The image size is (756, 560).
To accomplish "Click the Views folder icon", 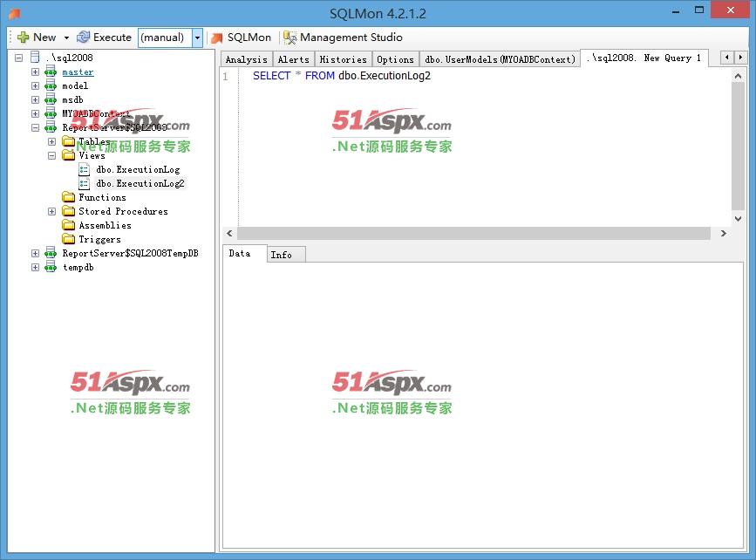I will 69,155.
